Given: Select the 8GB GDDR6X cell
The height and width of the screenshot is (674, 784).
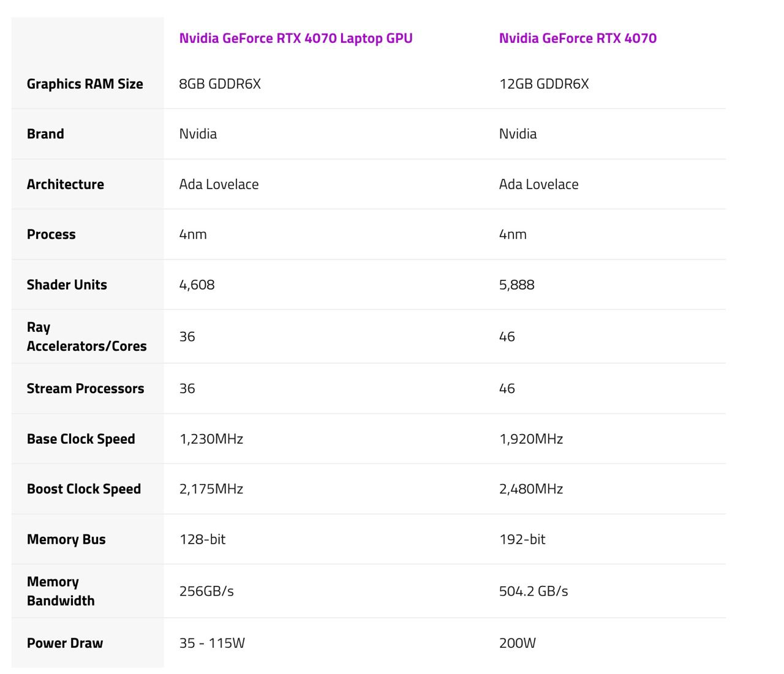Looking at the screenshot, I should click(220, 84).
